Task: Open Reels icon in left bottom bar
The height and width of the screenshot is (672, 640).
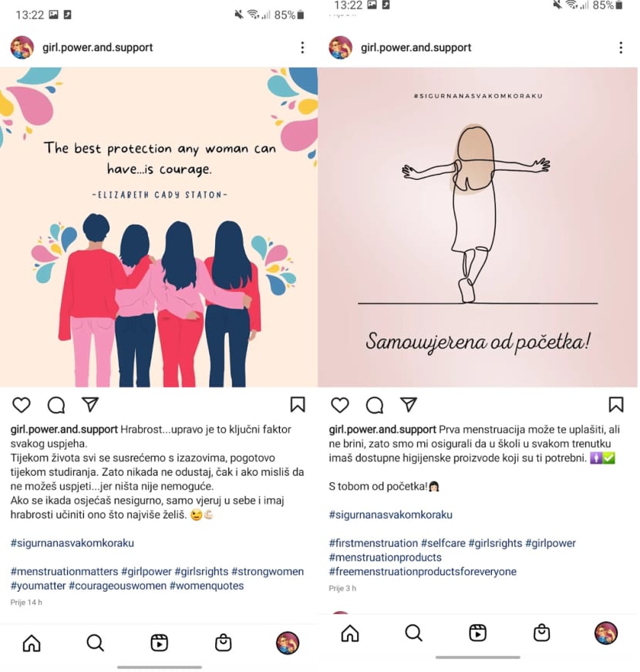Action: (x=160, y=643)
